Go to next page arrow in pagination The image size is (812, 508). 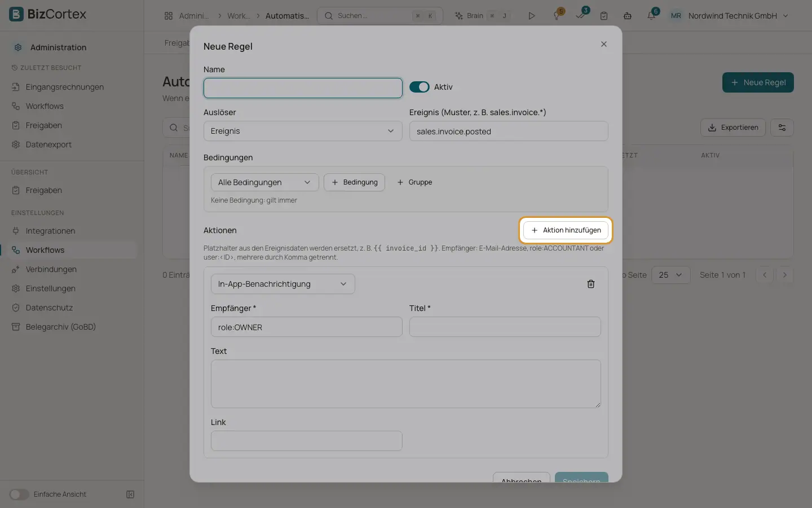click(784, 275)
